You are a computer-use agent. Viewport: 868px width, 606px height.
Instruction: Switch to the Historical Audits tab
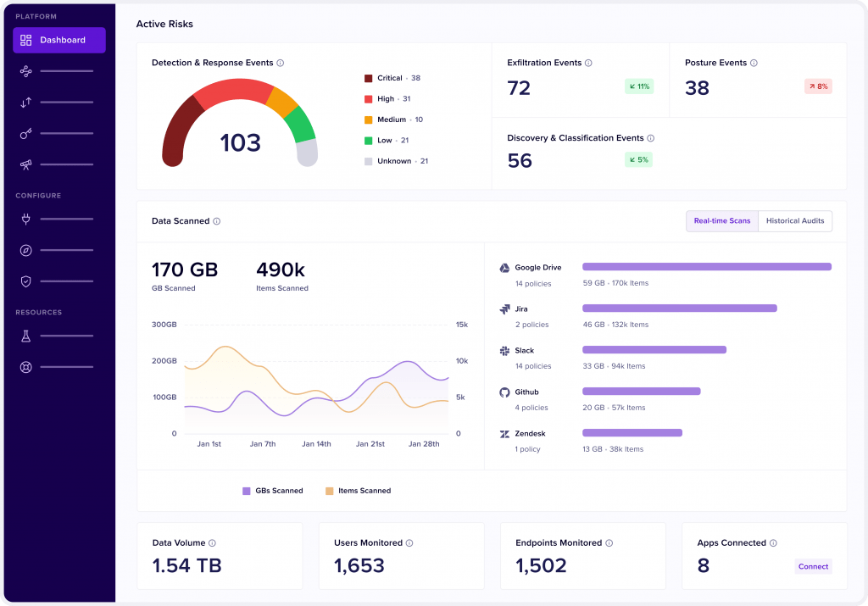click(794, 220)
